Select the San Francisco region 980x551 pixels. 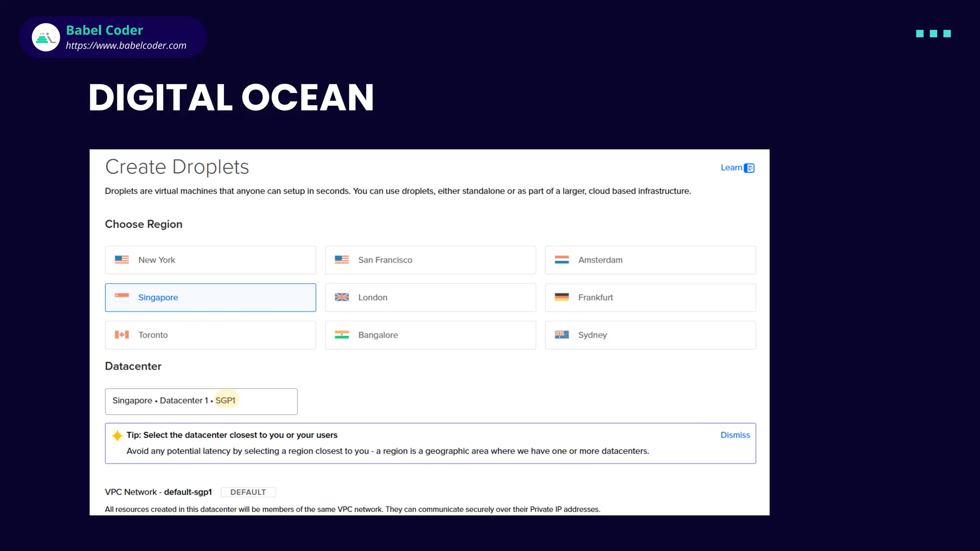pyautogui.click(x=430, y=260)
